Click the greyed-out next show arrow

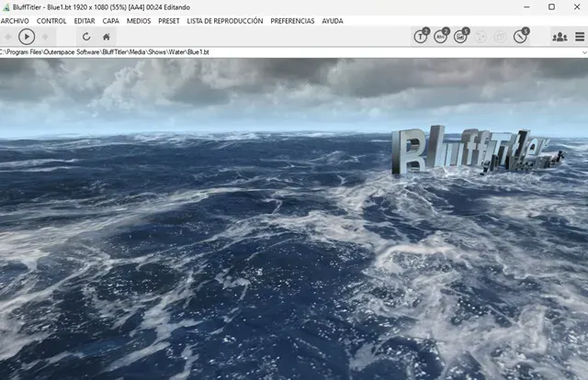click(45, 37)
